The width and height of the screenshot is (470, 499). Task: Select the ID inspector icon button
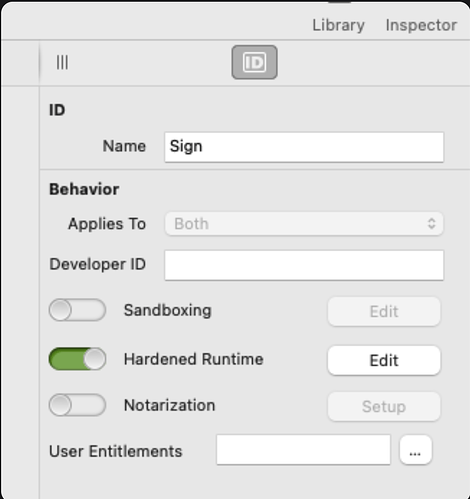254,62
